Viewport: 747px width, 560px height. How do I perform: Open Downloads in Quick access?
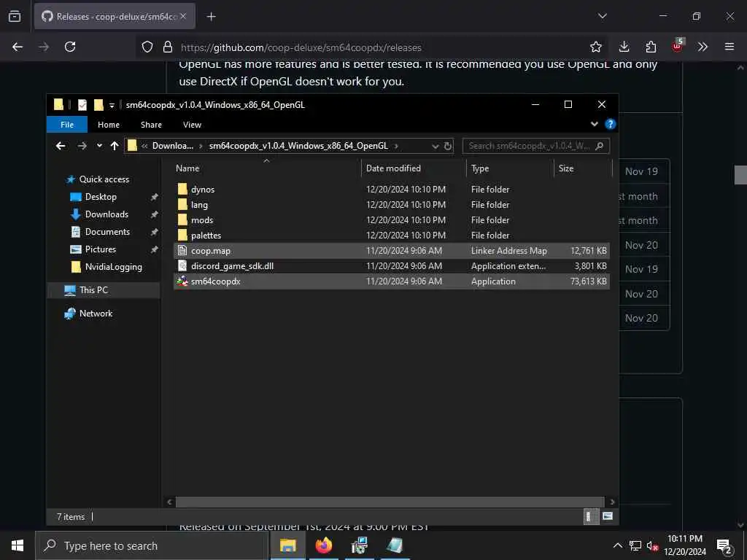(x=107, y=214)
